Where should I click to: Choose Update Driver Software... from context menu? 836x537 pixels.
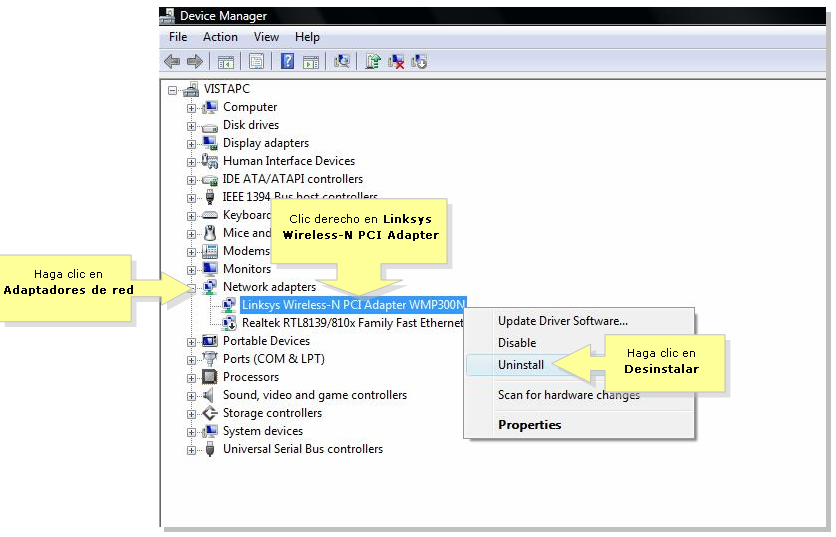pyautogui.click(x=580, y=321)
